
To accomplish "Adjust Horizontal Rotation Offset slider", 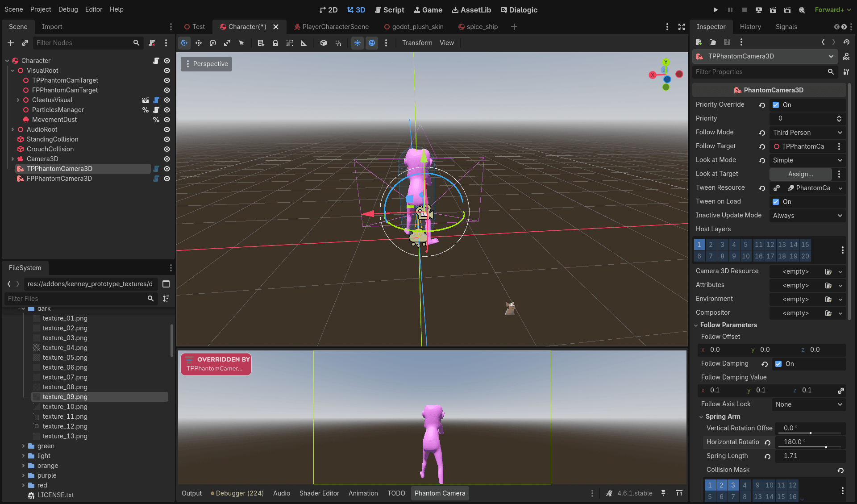I will click(x=811, y=442).
